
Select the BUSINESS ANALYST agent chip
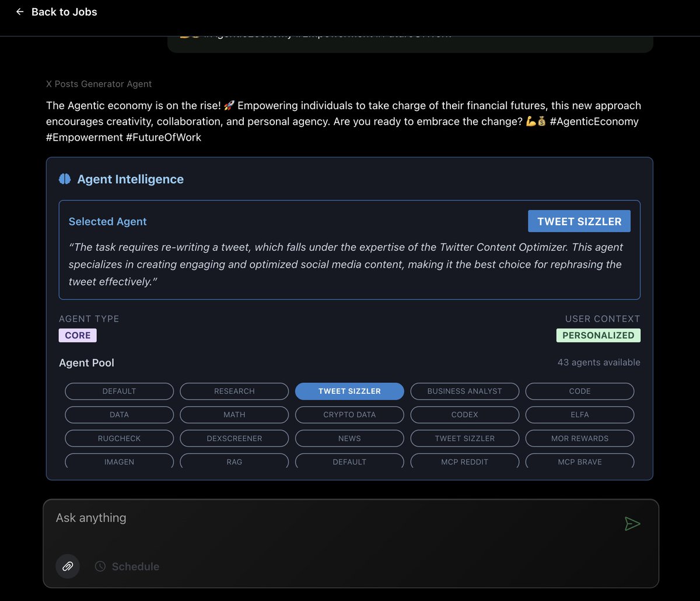[465, 391]
